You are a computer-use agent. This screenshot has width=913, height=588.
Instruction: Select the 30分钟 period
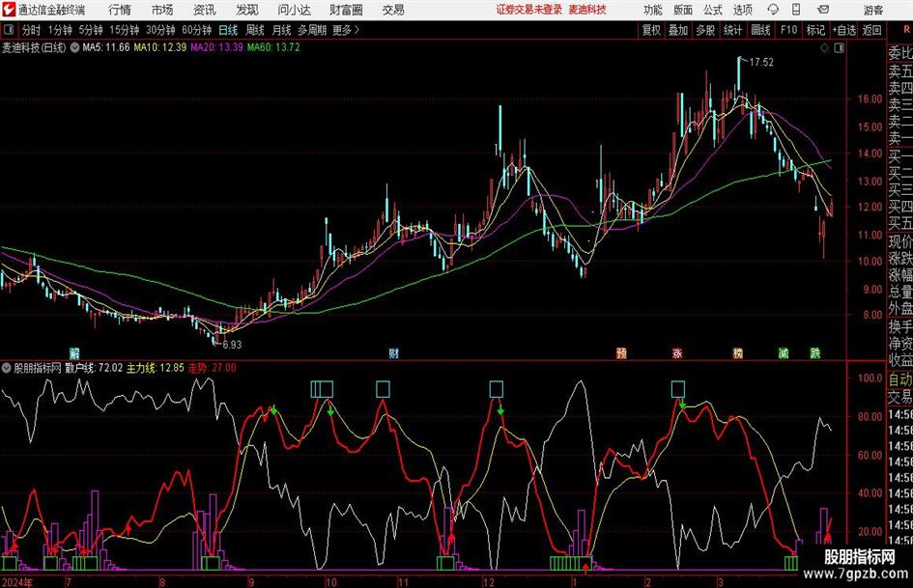160,30
